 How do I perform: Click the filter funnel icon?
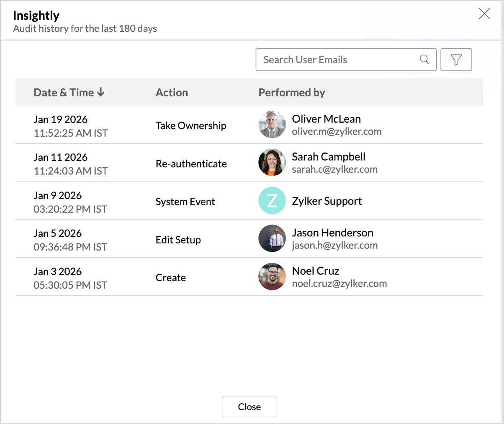456,60
